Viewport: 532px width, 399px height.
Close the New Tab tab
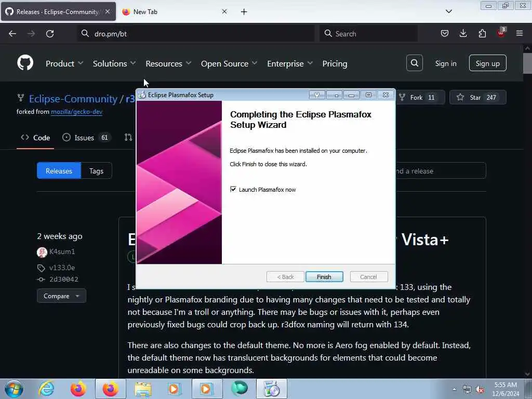224,11
